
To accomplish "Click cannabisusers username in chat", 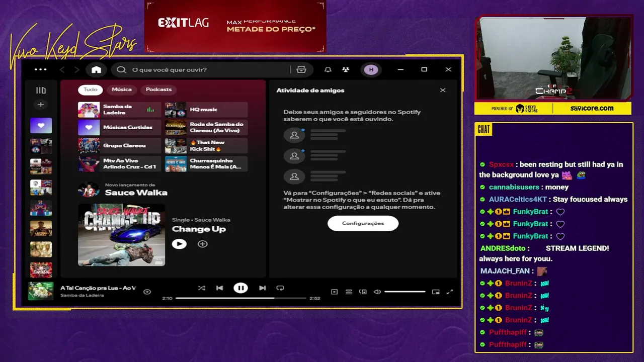I will pos(514,187).
